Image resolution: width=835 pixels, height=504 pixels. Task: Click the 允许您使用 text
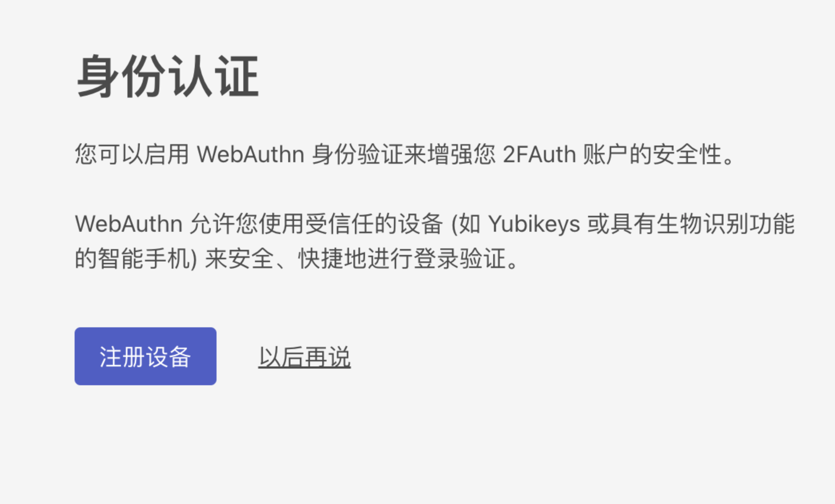pos(247,224)
